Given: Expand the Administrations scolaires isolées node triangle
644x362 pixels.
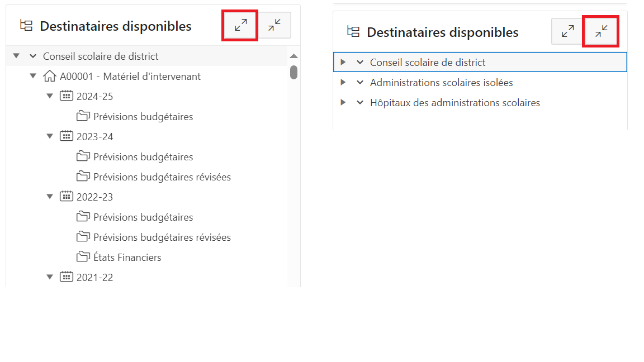Looking at the screenshot, I should [x=343, y=83].
